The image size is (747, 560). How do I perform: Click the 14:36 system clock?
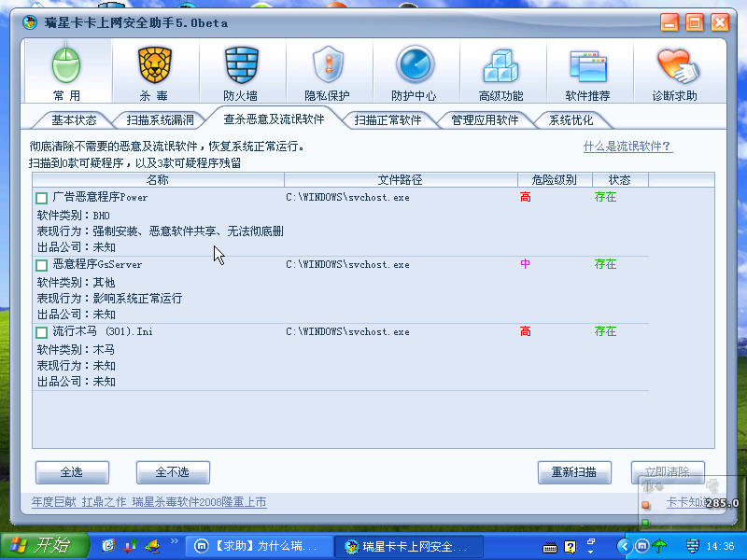point(720,546)
